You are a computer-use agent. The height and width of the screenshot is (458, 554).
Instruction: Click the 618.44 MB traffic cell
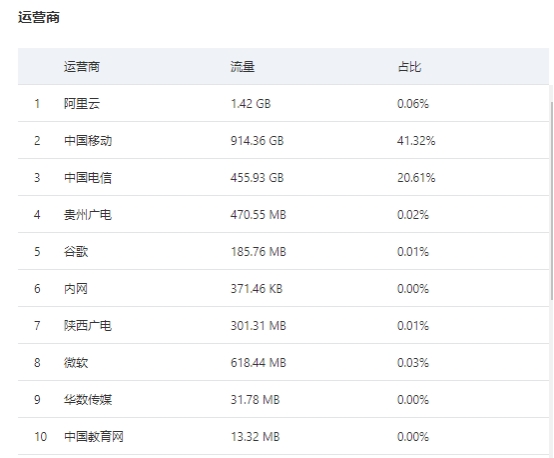(258, 363)
